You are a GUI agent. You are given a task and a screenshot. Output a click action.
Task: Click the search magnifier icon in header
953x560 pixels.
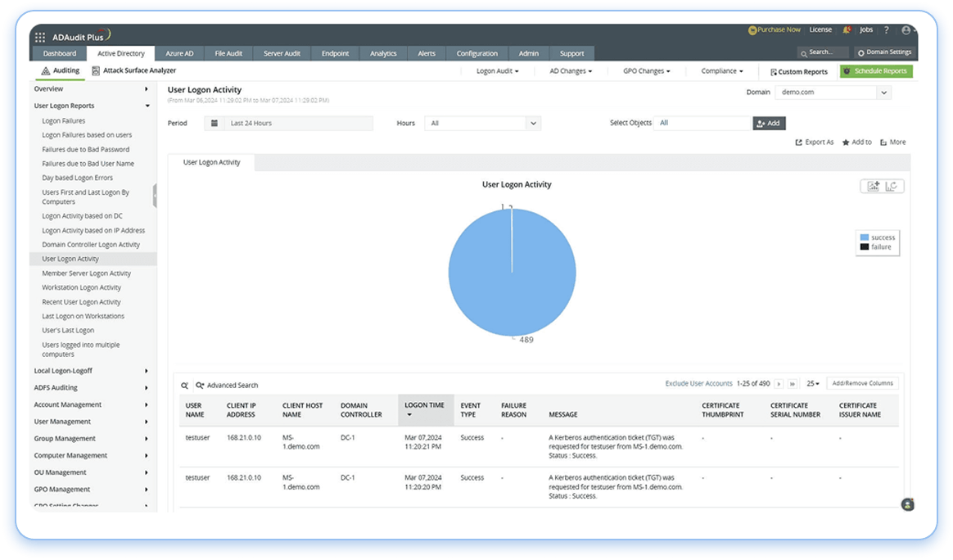(x=803, y=53)
